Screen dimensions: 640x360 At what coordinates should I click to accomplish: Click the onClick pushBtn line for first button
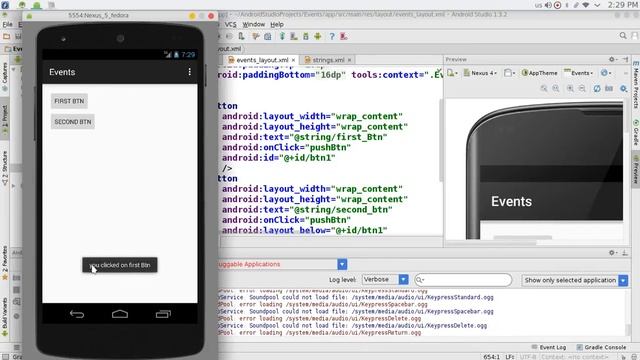(x=287, y=147)
